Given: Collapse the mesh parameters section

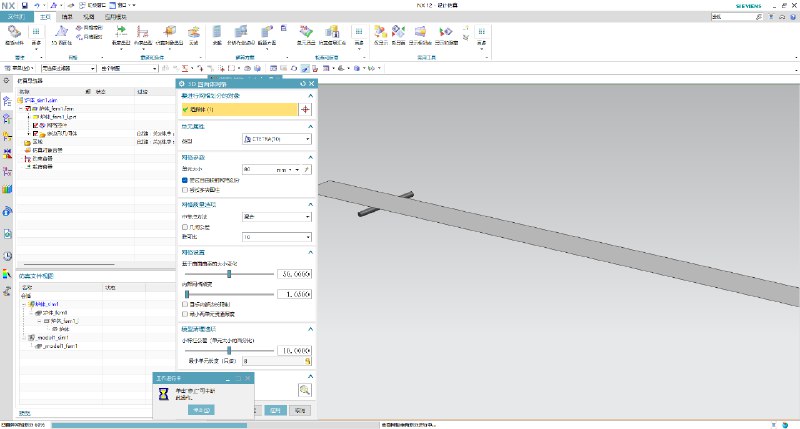Looking at the screenshot, I should point(310,158).
